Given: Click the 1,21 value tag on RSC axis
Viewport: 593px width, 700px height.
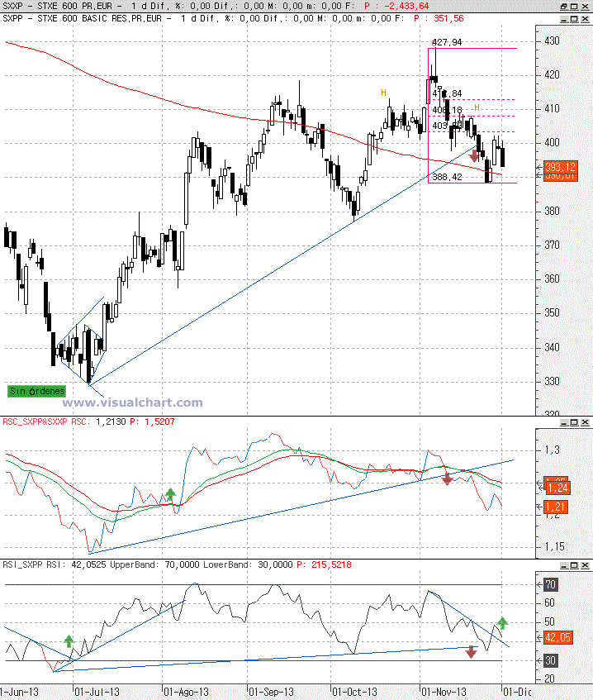Looking at the screenshot, I should pos(556,507).
